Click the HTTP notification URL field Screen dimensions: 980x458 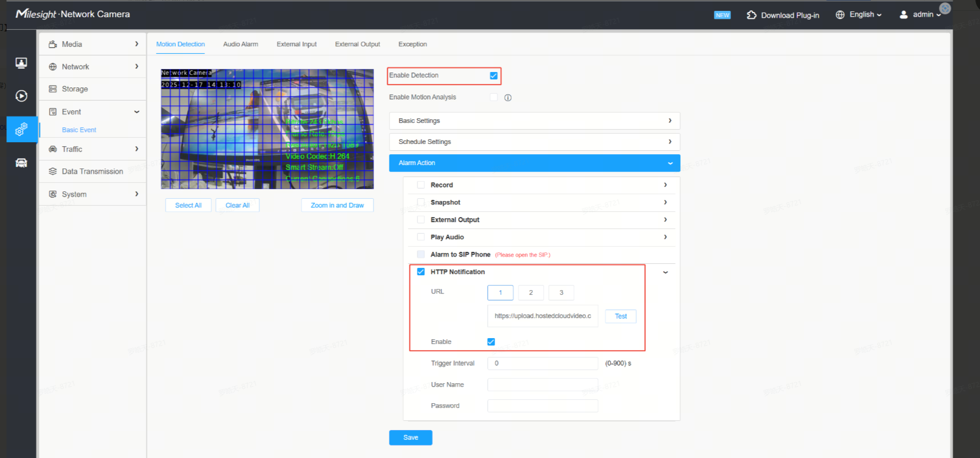543,316
